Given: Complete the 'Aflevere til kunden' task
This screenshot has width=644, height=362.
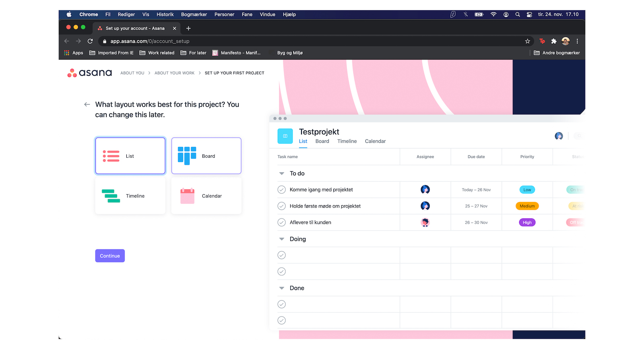Looking at the screenshot, I should [282, 222].
